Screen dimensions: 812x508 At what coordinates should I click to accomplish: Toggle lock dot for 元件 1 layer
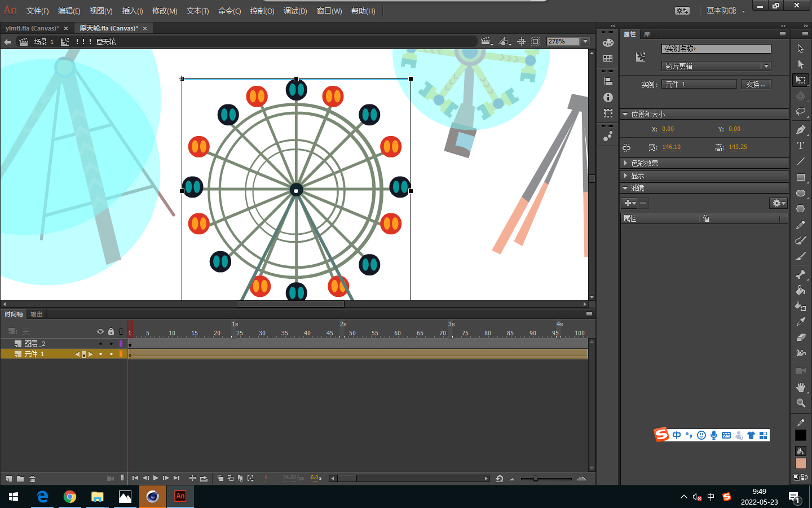tap(111, 354)
